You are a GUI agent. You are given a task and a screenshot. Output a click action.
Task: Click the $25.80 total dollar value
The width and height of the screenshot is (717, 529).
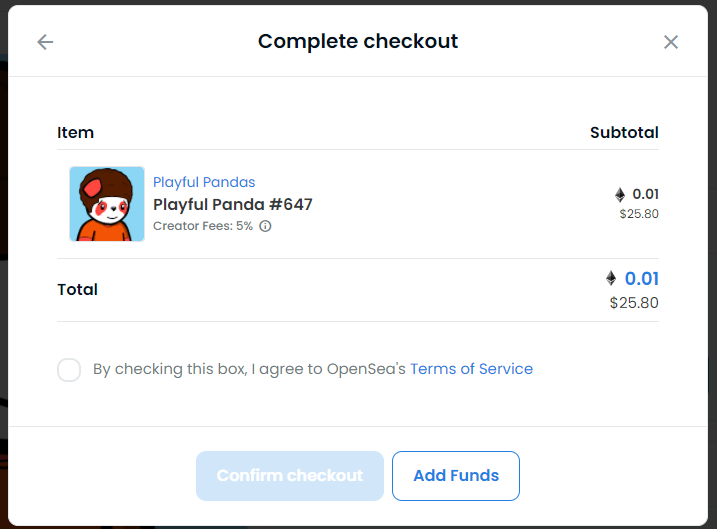634,303
